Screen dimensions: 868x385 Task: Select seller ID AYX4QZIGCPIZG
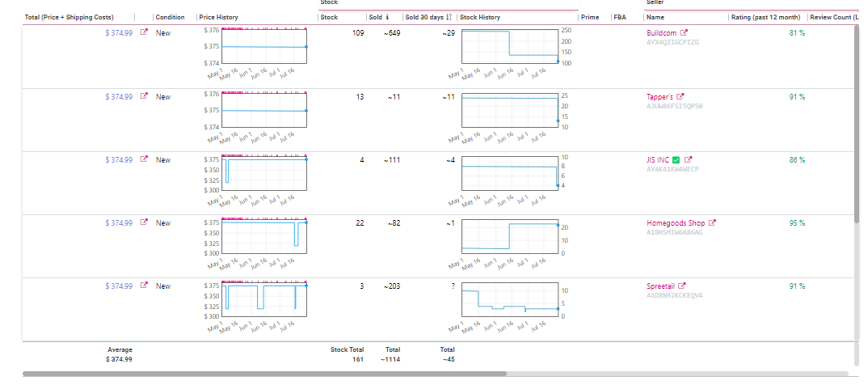672,42
